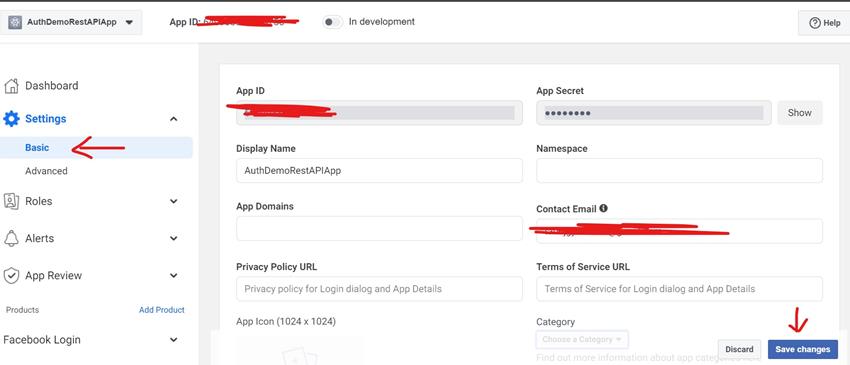
Task: Open Dashboard in the sidebar
Action: pos(51,86)
